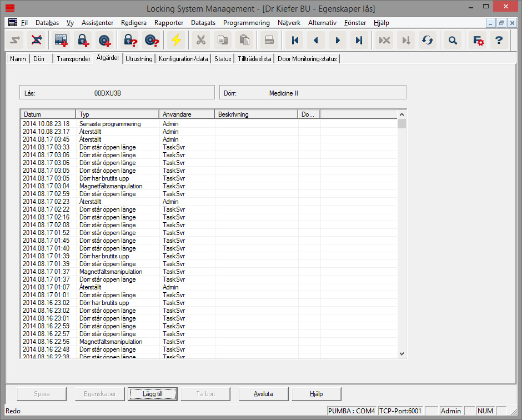Click the read lock icon with question mark
Viewport: 522px width, 420px height.
point(130,40)
